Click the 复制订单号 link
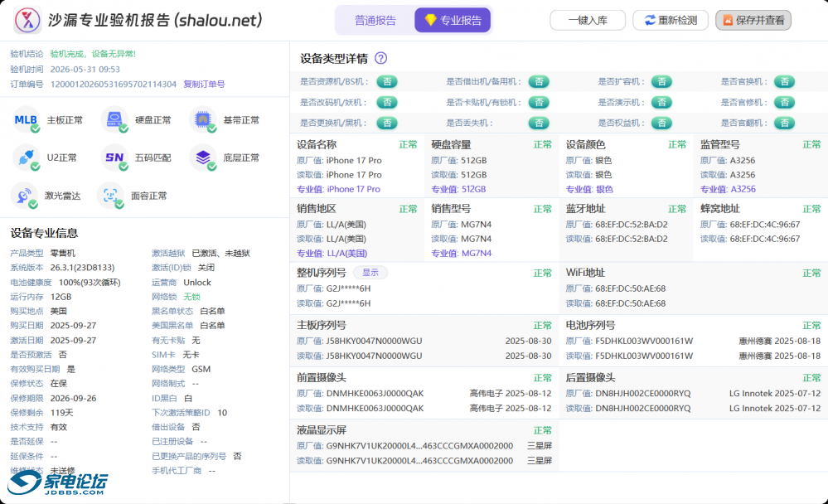Viewport: 828px width, 504px height. tap(204, 84)
